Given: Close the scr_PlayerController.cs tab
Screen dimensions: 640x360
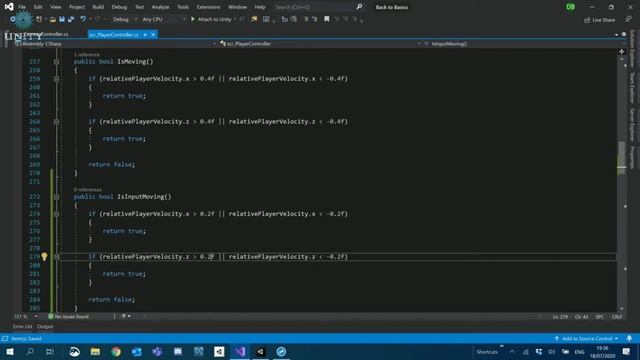Looking at the screenshot, I should pyautogui.click(x=153, y=35).
